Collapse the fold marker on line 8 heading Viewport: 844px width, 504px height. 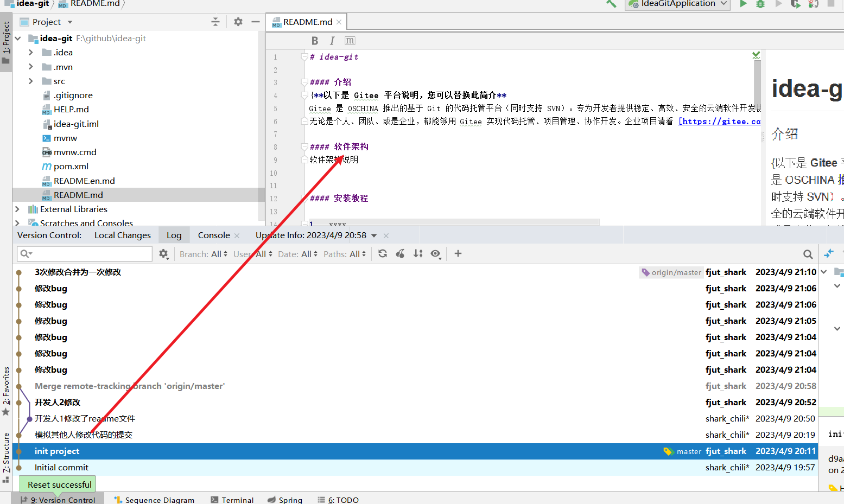[304, 146]
